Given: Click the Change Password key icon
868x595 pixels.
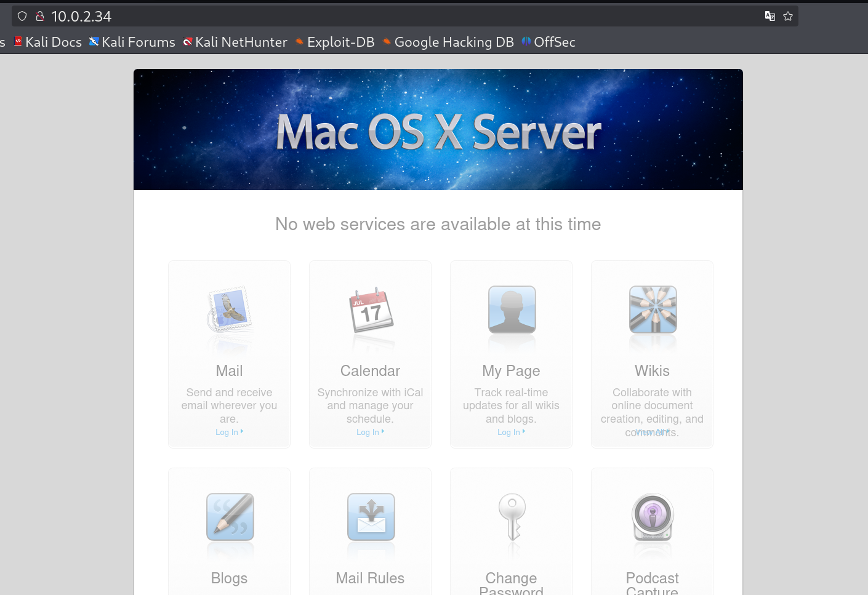Looking at the screenshot, I should [x=512, y=516].
